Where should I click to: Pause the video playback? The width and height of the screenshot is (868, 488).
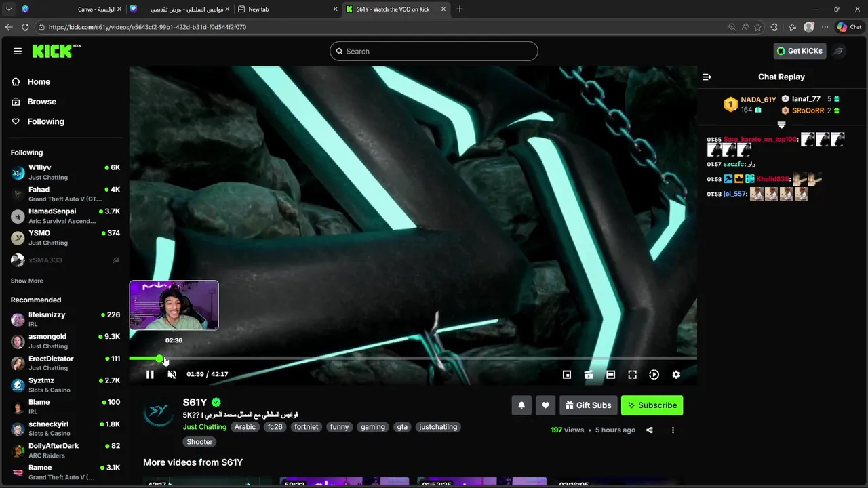tap(150, 374)
